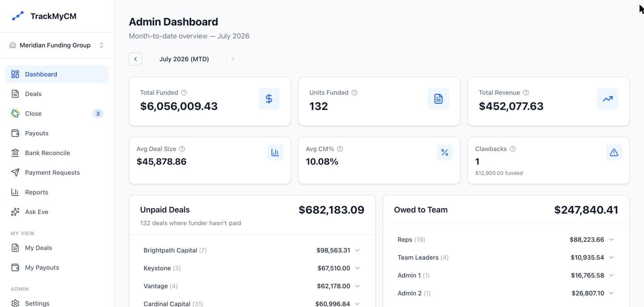Click the My Payouts wallet icon
The height and width of the screenshot is (307, 644).
tap(15, 267)
